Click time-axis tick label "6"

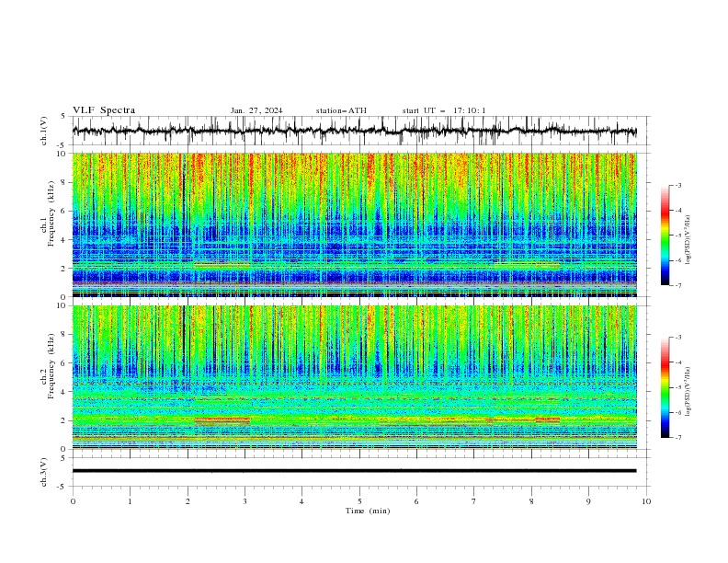(416, 501)
